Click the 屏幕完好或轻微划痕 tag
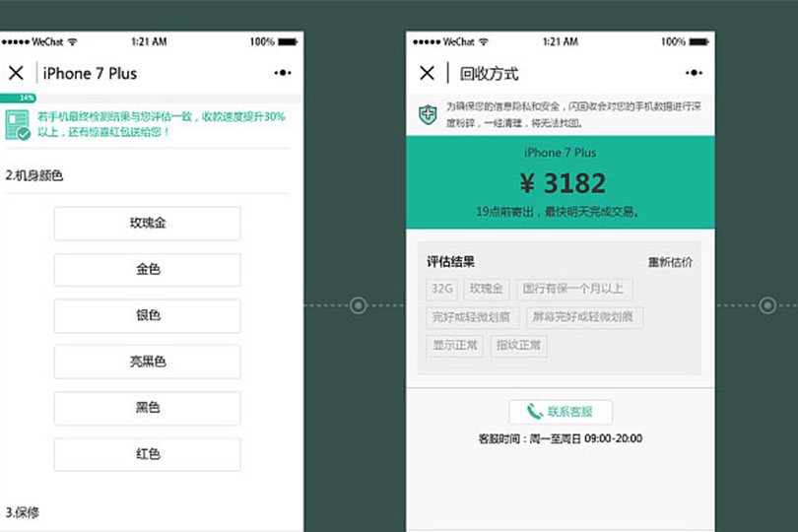798x532 pixels. click(x=584, y=317)
